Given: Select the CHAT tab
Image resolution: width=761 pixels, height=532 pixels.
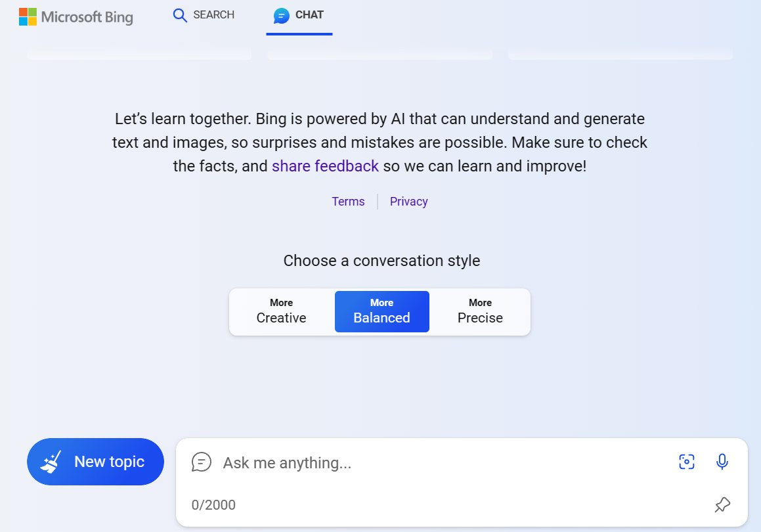Looking at the screenshot, I should (299, 15).
